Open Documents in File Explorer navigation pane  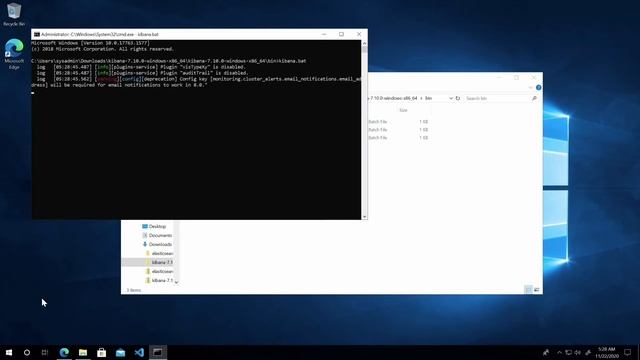[x=157, y=235]
